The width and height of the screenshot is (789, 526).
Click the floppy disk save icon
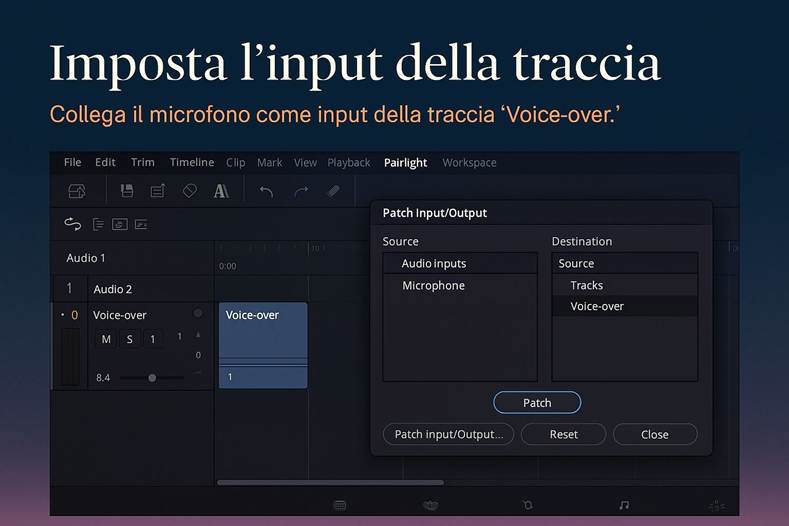tap(127, 191)
